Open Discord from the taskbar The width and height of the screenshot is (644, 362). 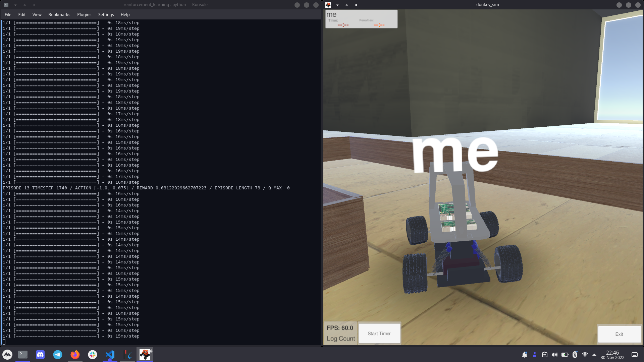[40, 354]
